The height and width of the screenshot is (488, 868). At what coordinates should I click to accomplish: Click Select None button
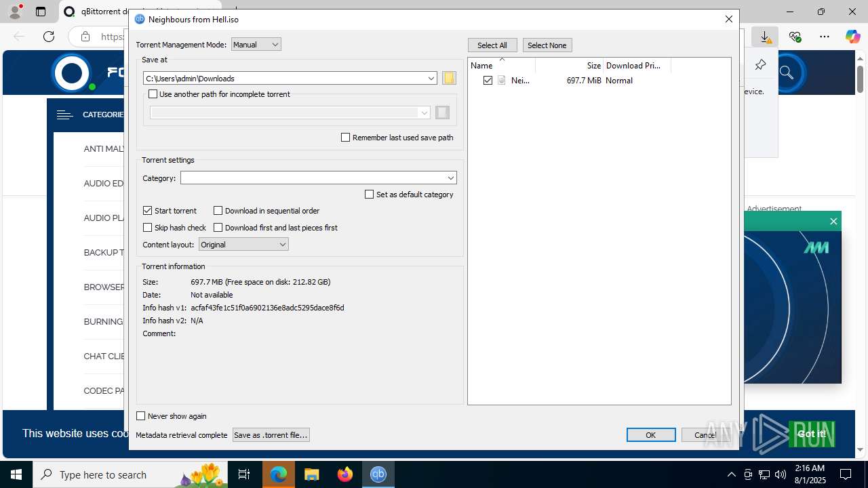547,45
